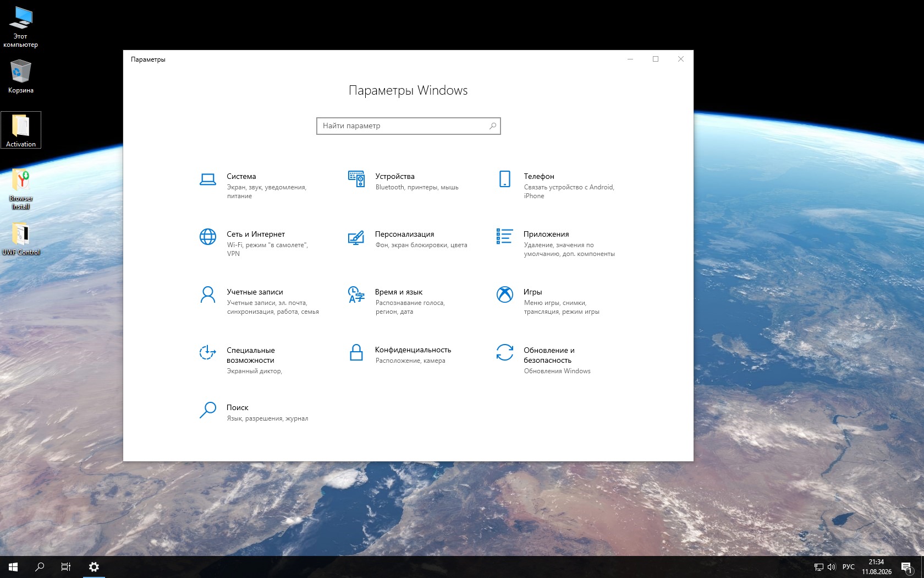Click 'Экранный диктор,' description text
This screenshot has width=924, height=578.
click(254, 372)
